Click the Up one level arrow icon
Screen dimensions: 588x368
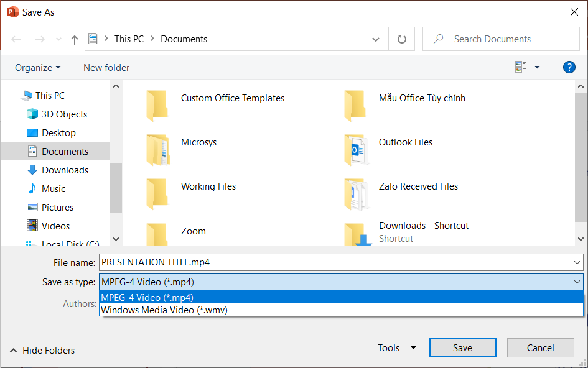pos(75,39)
